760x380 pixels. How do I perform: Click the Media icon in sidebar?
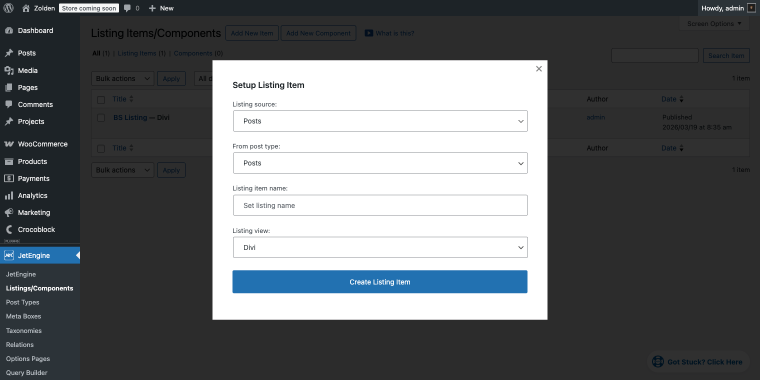tap(9, 70)
